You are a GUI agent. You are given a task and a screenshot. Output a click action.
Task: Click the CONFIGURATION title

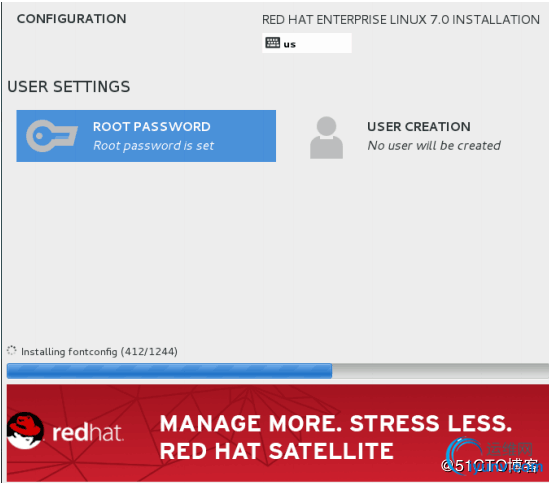[72, 19]
